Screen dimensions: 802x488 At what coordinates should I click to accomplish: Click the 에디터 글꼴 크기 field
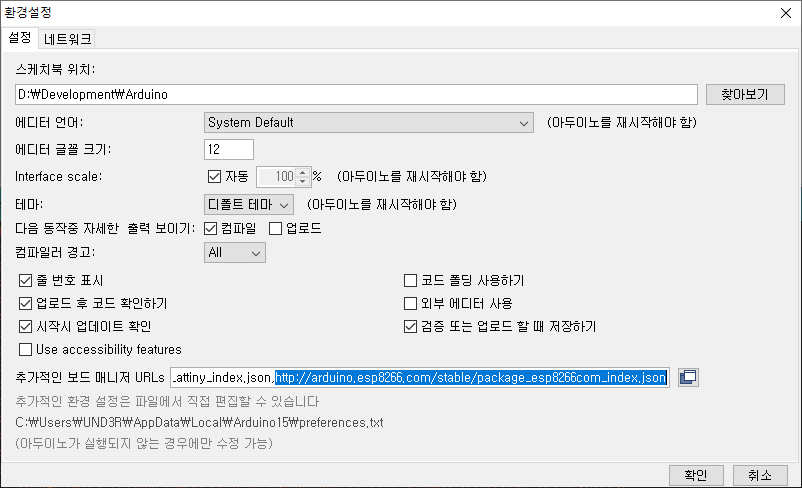[x=229, y=149]
